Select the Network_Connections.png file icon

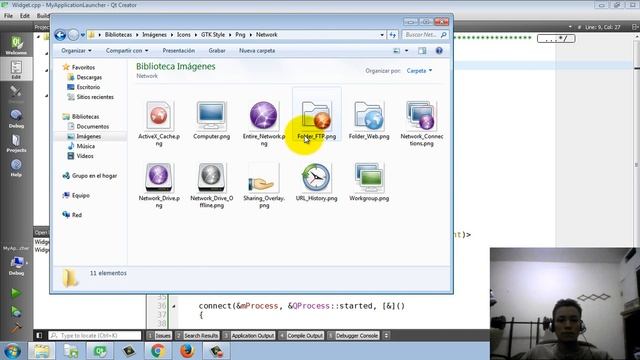(421, 115)
